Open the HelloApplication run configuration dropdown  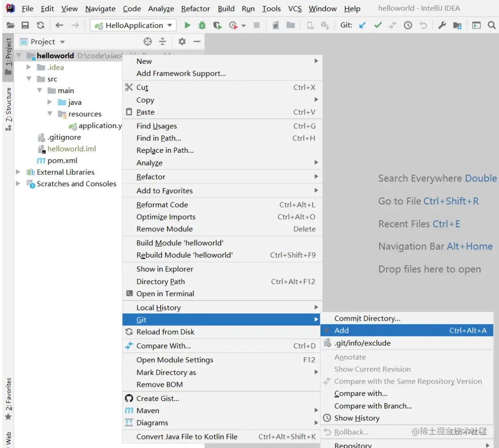pyautogui.click(x=133, y=25)
